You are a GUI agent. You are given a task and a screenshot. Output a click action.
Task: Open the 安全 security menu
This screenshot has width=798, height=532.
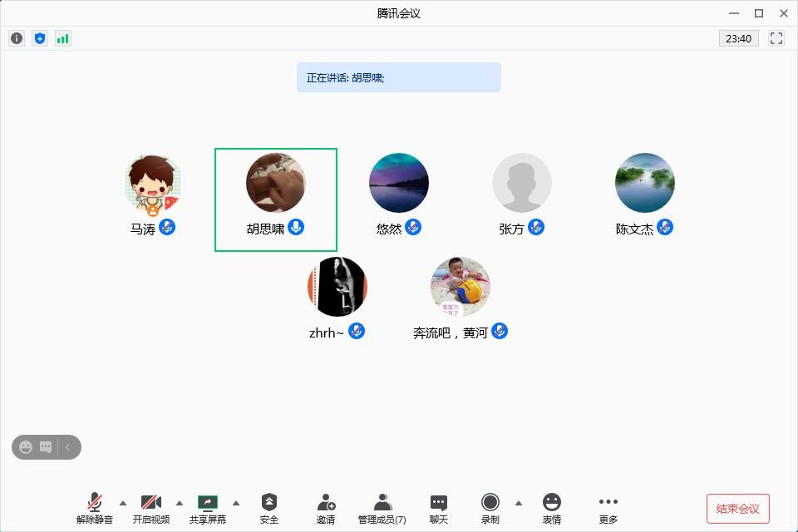pyautogui.click(x=269, y=509)
